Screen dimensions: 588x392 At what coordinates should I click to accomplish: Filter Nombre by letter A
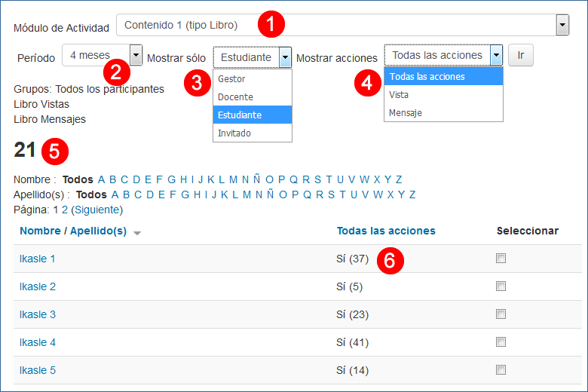click(102, 179)
